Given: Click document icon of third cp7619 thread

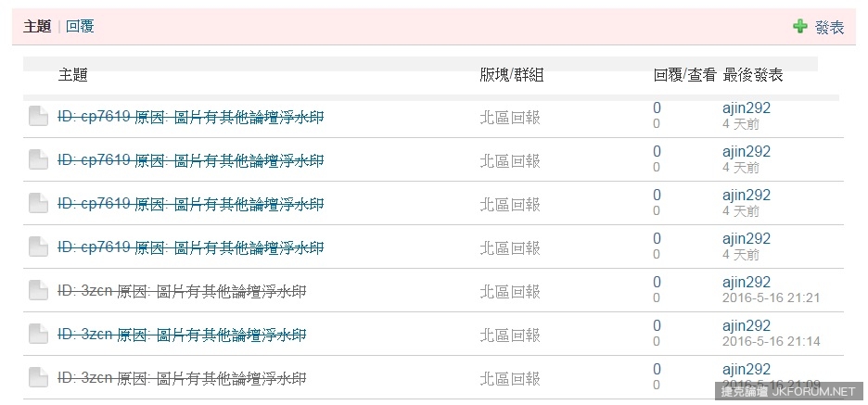Looking at the screenshot, I should [x=38, y=204].
